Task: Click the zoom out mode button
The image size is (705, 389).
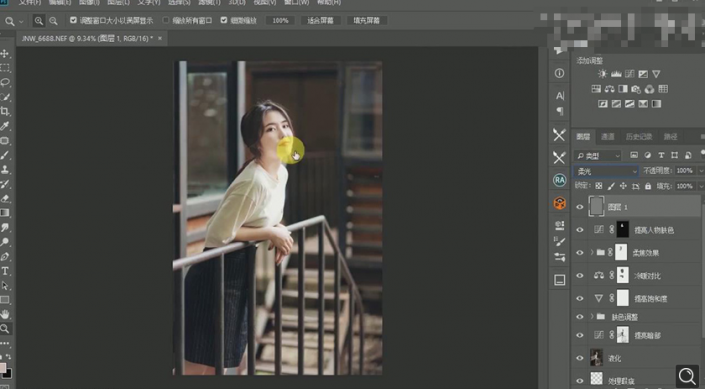Action: click(x=53, y=21)
